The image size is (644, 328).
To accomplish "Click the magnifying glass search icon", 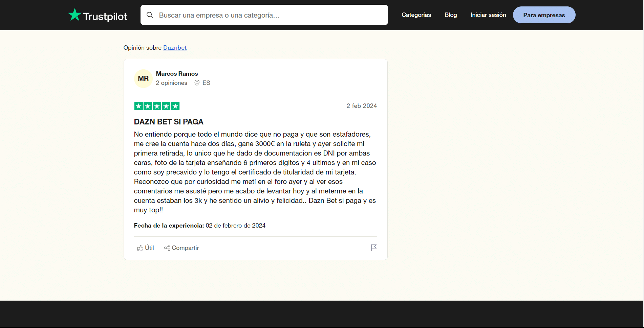I will (x=150, y=15).
